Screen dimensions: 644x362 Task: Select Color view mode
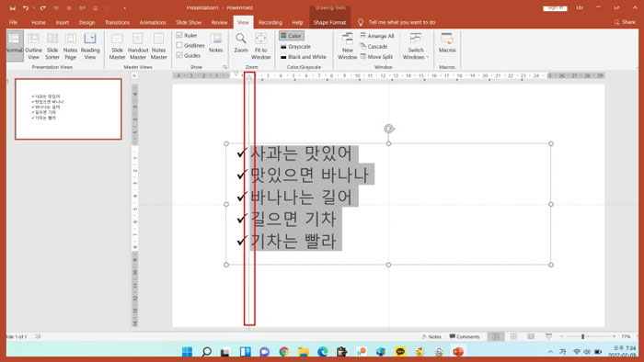click(292, 36)
